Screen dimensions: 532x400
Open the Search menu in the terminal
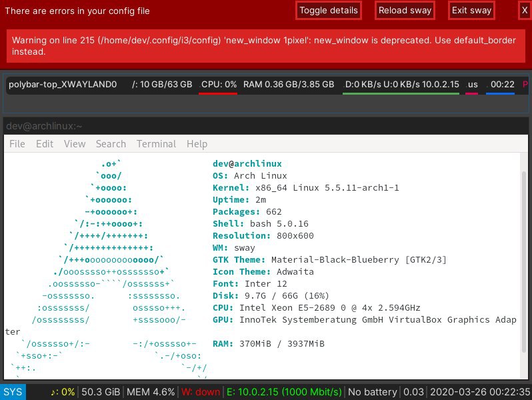point(111,144)
